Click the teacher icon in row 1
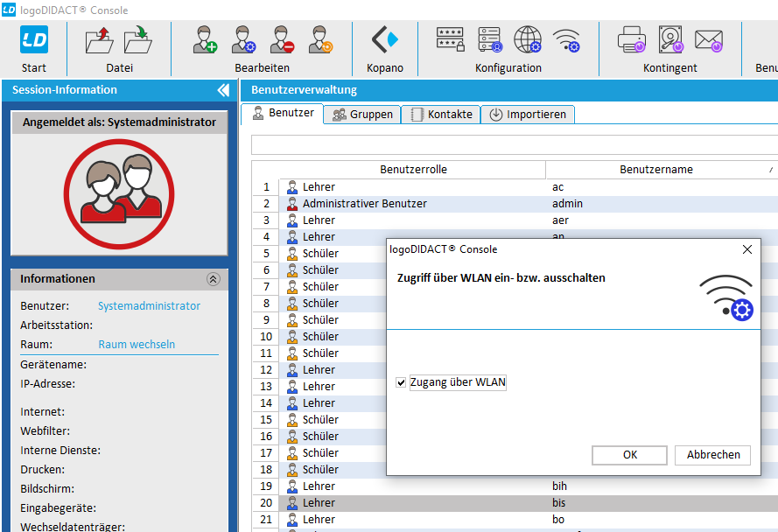Viewport: 778px width, 532px height. click(x=292, y=187)
